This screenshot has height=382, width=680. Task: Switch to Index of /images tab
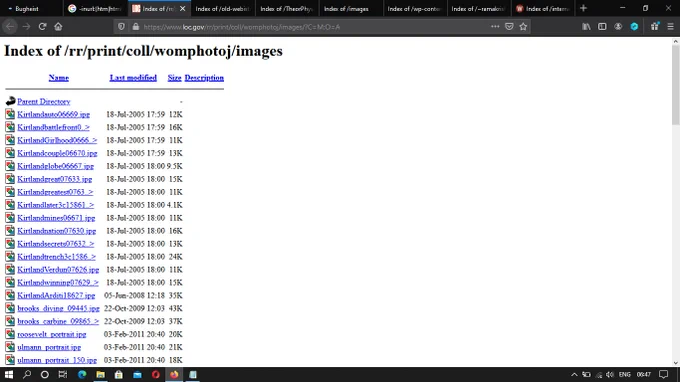350,8
